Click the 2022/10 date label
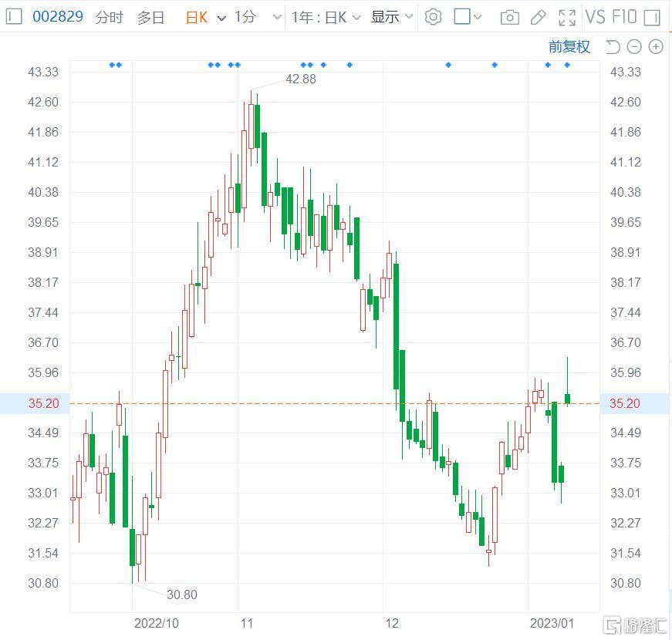This screenshot has width=672, height=640. point(157,623)
